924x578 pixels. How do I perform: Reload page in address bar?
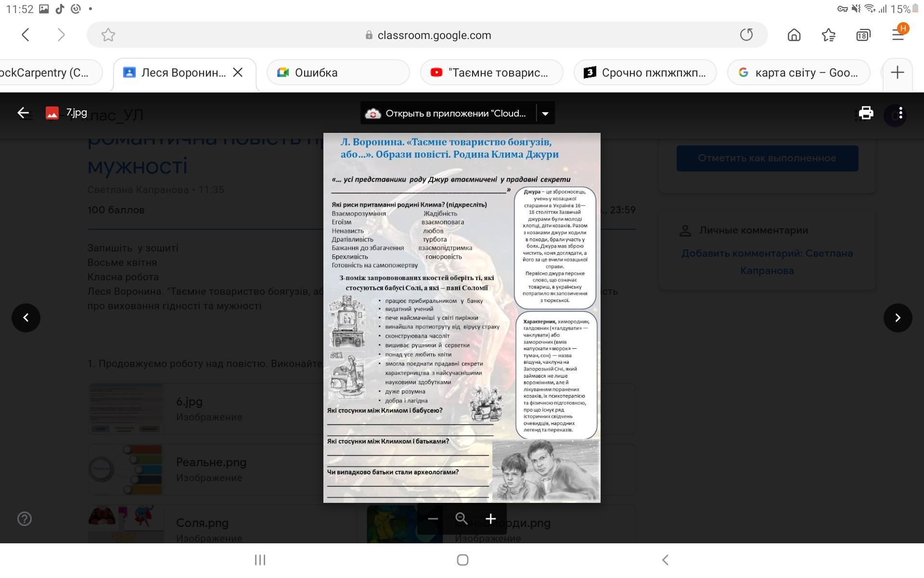pyautogui.click(x=746, y=35)
